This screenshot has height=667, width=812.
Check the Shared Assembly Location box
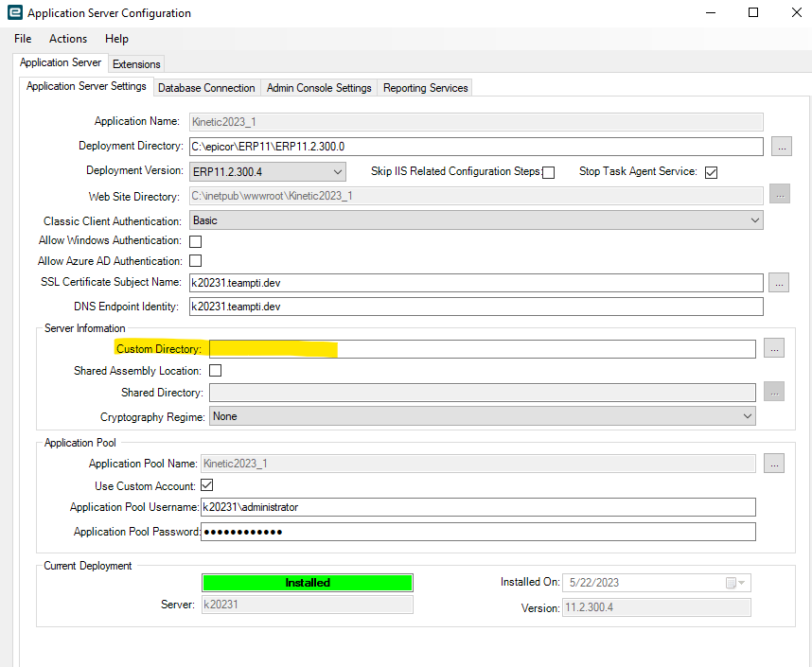click(215, 371)
